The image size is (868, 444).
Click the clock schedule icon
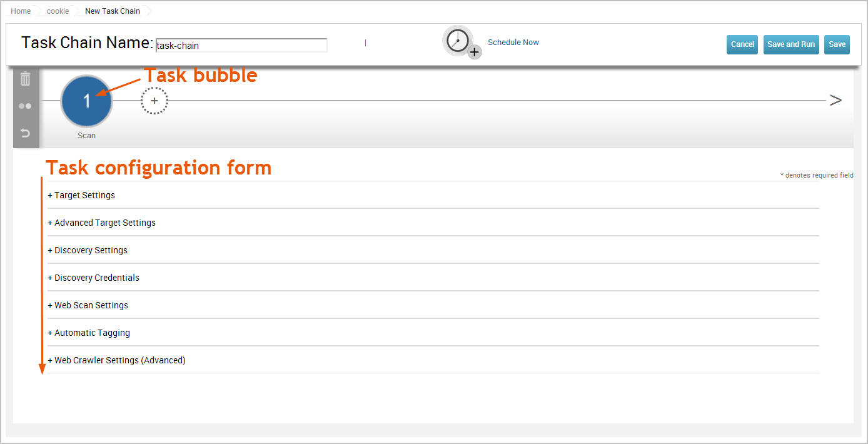(458, 41)
